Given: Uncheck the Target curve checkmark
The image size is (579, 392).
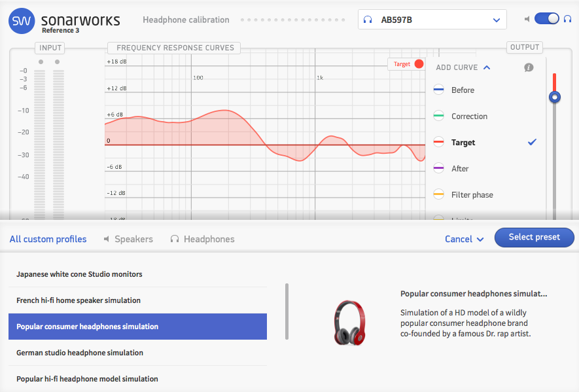Looking at the screenshot, I should [x=531, y=142].
